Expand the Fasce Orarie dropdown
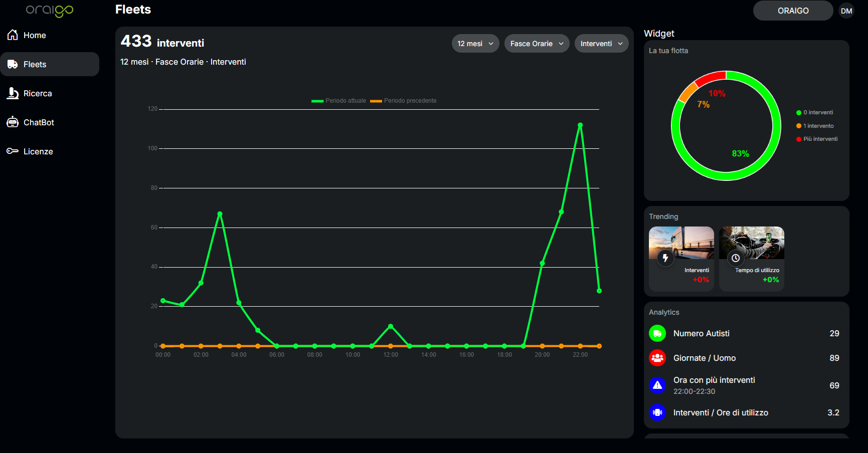The image size is (868, 453). [537, 44]
